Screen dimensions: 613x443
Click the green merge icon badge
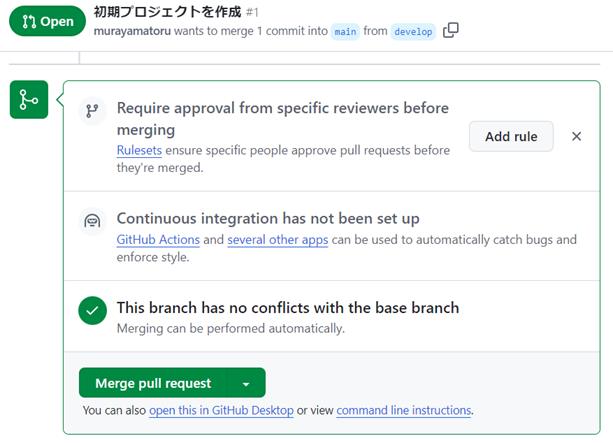click(29, 99)
